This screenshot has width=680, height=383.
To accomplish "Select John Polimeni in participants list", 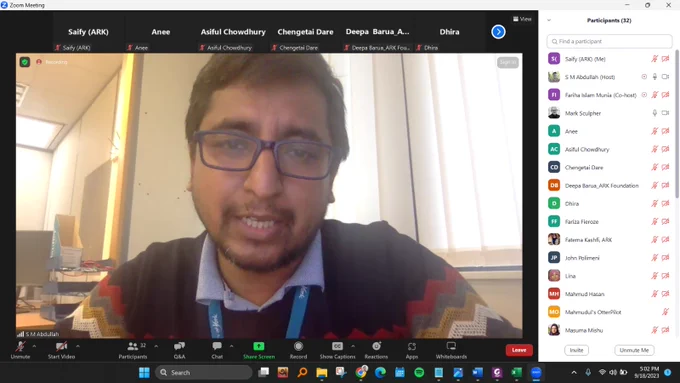I will pyautogui.click(x=609, y=258).
